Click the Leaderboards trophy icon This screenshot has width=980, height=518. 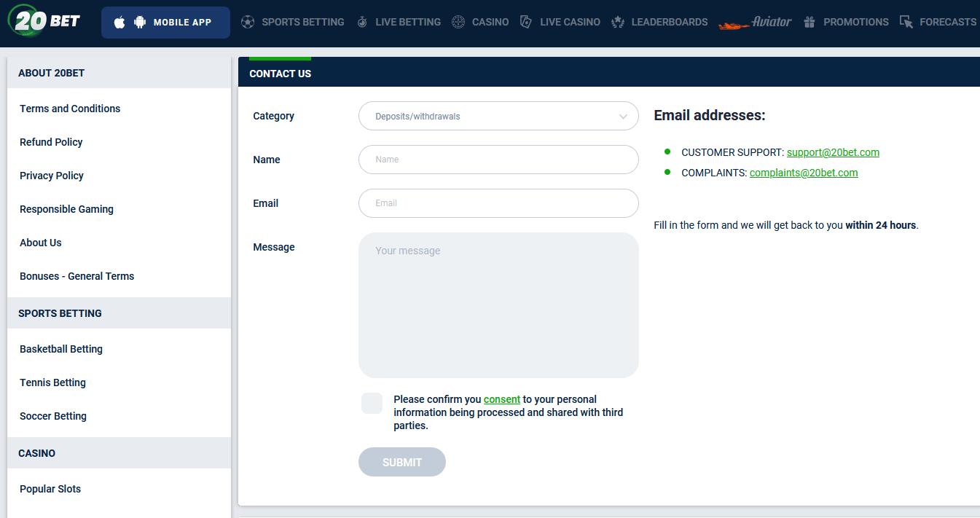(618, 22)
